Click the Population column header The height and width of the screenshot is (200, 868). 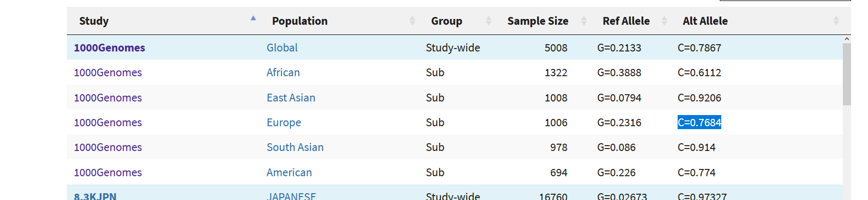pyautogui.click(x=339, y=21)
